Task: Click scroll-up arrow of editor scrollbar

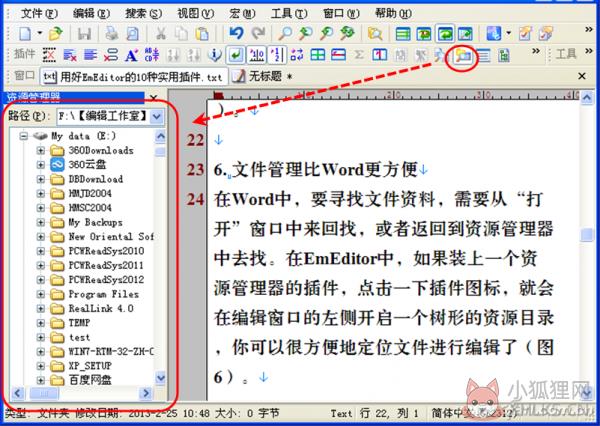Action: pos(587,98)
